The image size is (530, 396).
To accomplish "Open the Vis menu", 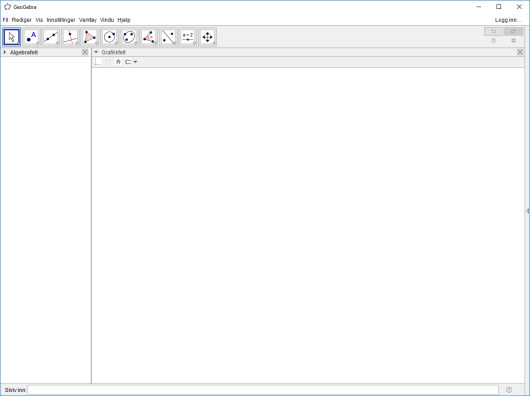I will click(x=39, y=20).
